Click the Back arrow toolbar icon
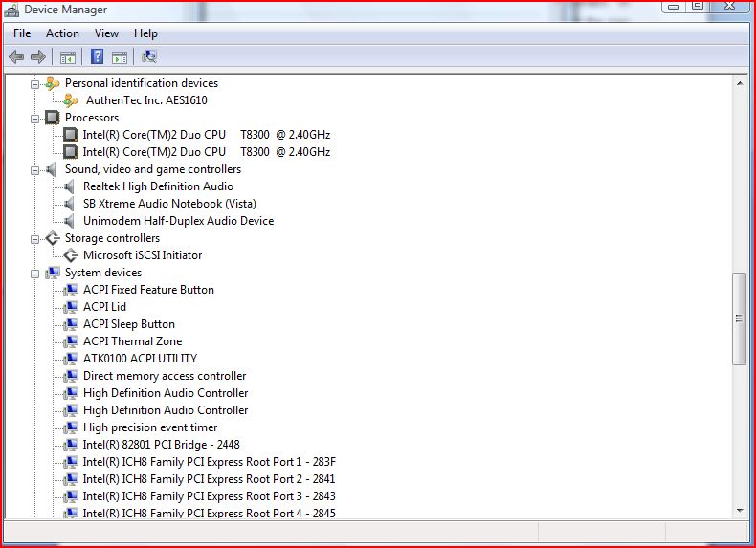The width and height of the screenshot is (756, 548). click(16, 56)
